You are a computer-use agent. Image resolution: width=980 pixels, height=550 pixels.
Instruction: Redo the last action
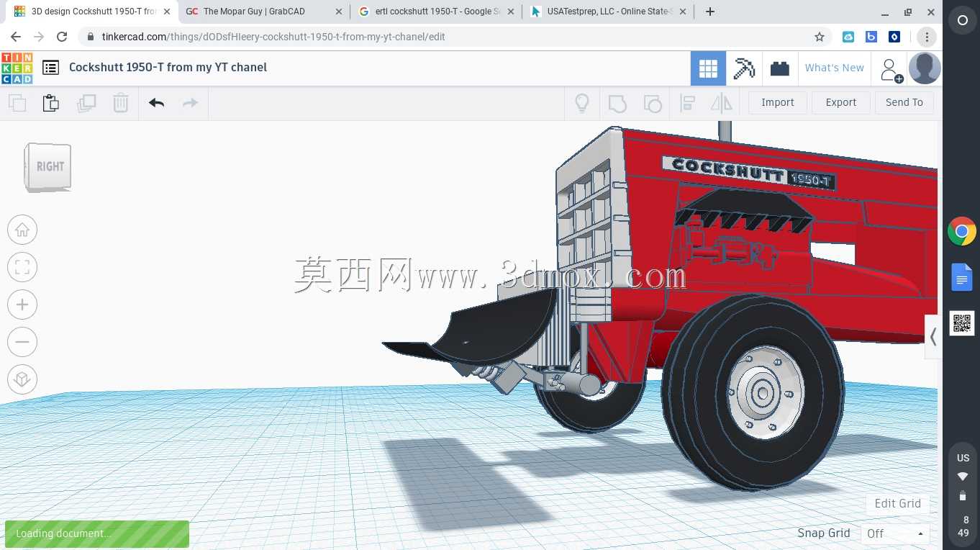click(x=190, y=103)
